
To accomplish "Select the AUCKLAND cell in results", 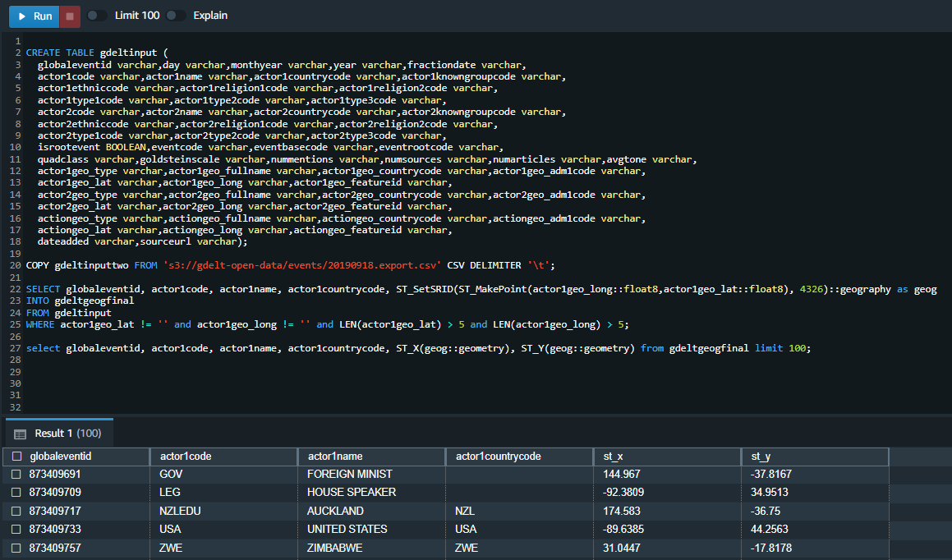I will coord(335,511).
